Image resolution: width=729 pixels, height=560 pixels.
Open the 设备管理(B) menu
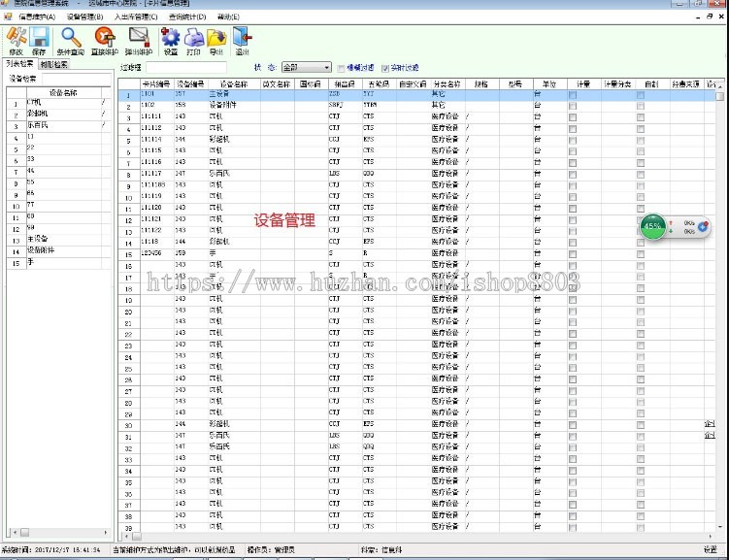pyautogui.click(x=86, y=17)
